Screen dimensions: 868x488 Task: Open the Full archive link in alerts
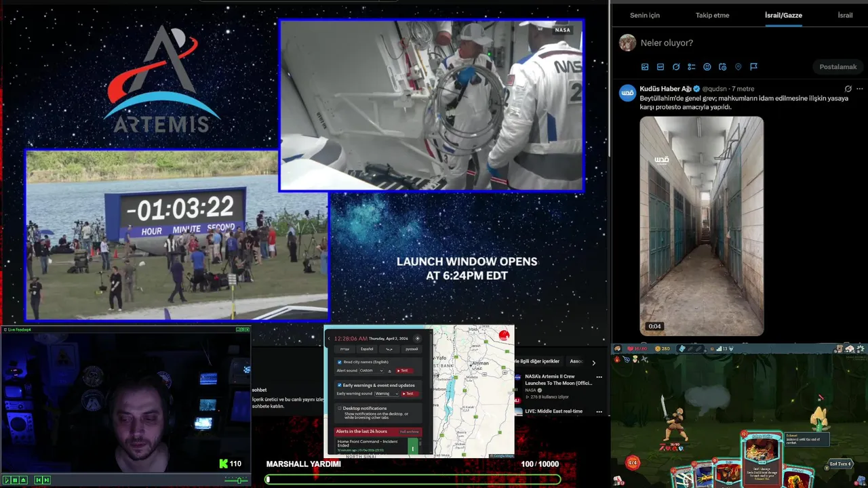[410, 432]
